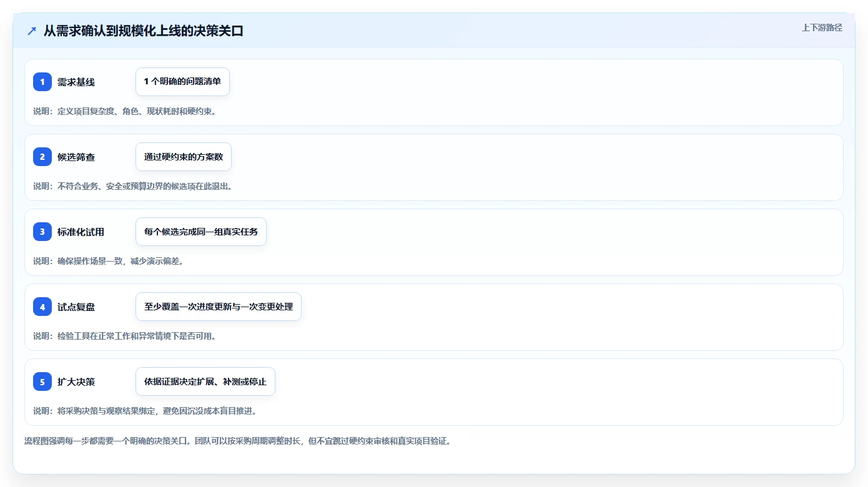868x487 pixels.
Task: Select the 通过硬约束的方案数 chip
Action: click(x=184, y=157)
